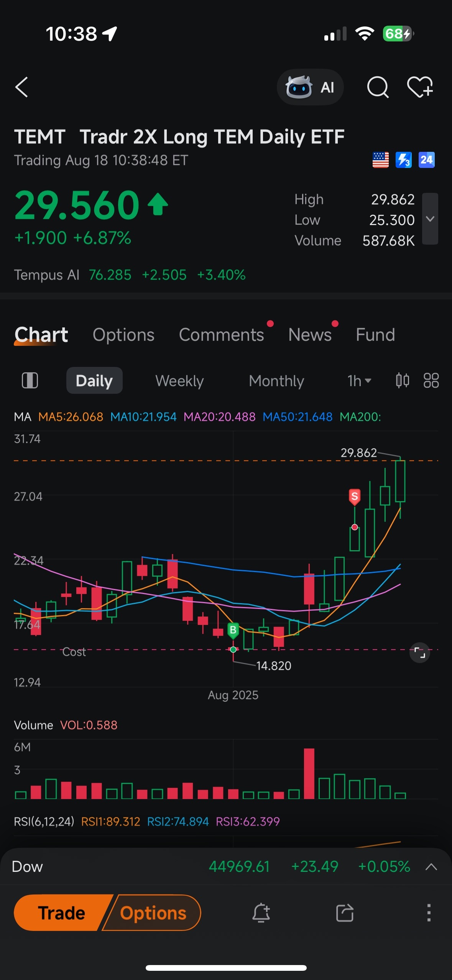Tap the Aug 2025 date axis label

[x=233, y=695]
